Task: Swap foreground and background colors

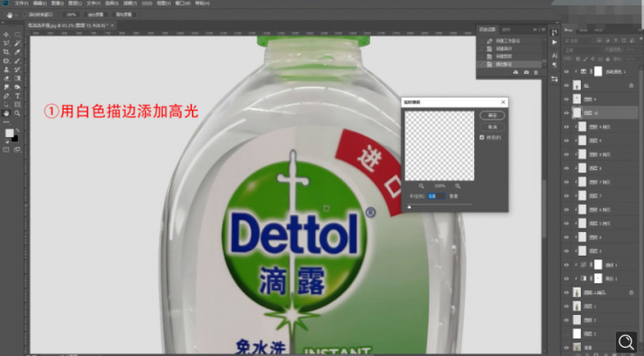Action: (x=17, y=131)
